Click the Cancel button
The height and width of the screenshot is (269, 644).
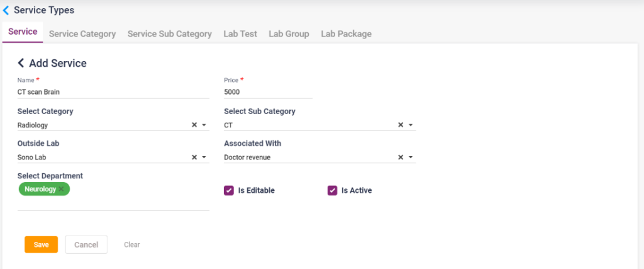[x=86, y=244]
